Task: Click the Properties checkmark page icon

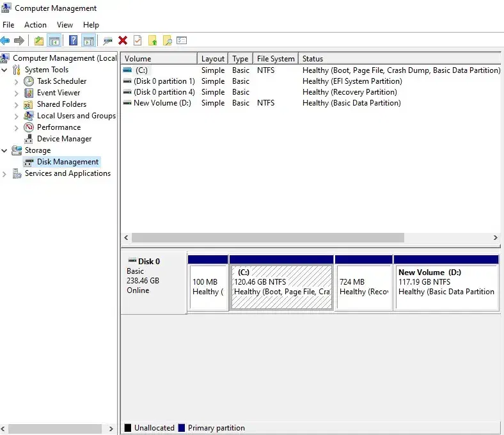Action: [x=138, y=40]
